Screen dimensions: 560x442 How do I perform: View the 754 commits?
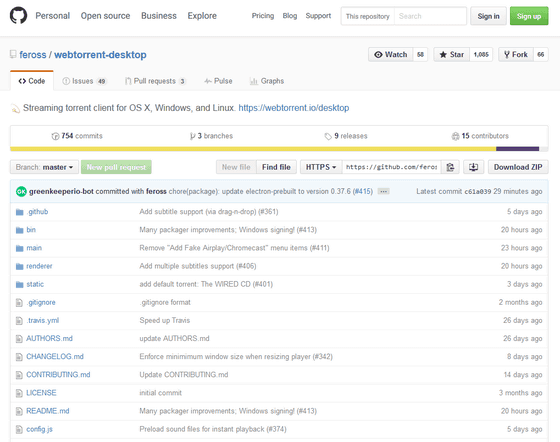77,136
